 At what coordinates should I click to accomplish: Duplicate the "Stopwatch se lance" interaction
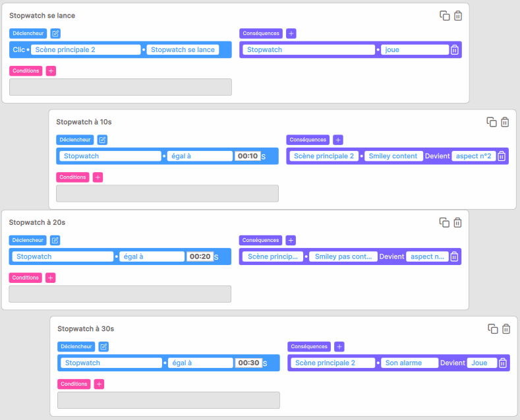click(x=444, y=16)
